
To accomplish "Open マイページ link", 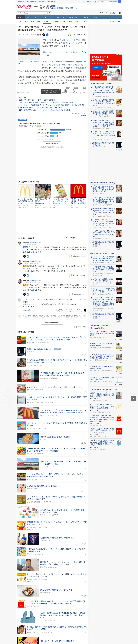I will pos(103,13).
